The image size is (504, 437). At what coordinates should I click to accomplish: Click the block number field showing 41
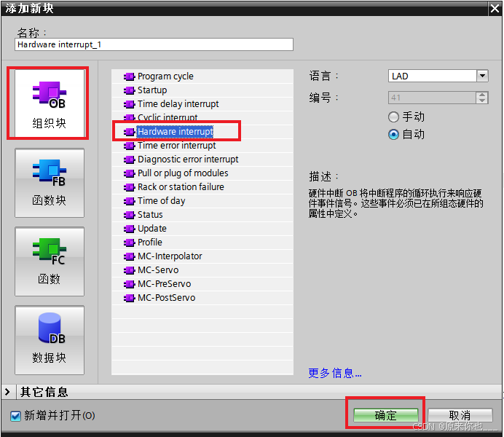(x=432, y=98)
